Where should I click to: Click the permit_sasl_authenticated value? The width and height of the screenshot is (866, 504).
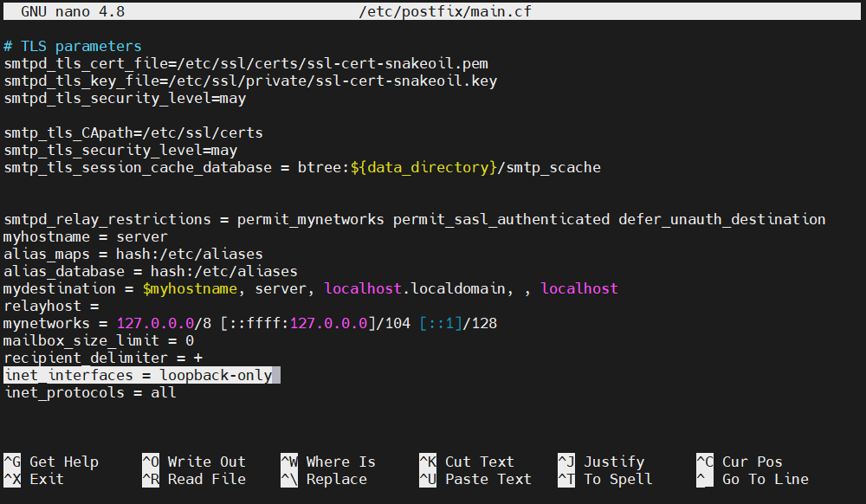(x=501, y=219)
